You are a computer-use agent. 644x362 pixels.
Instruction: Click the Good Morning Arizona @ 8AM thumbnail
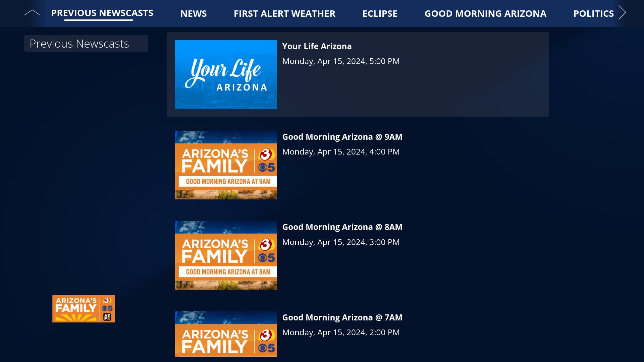pos(226,255)
